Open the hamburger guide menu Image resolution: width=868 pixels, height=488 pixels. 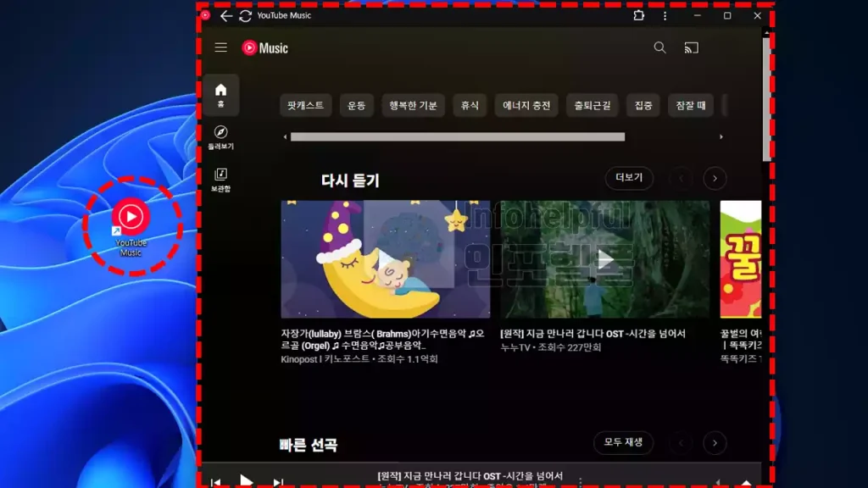221,47
